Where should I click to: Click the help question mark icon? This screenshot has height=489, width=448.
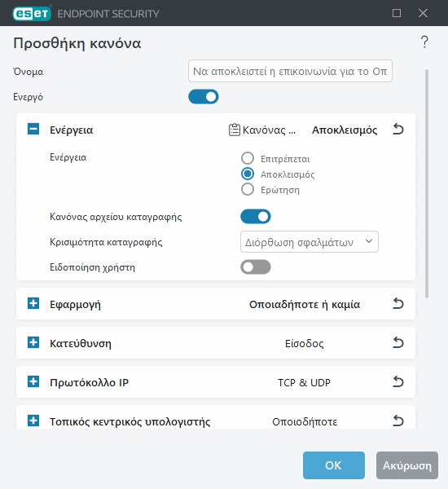coord(424,42)
